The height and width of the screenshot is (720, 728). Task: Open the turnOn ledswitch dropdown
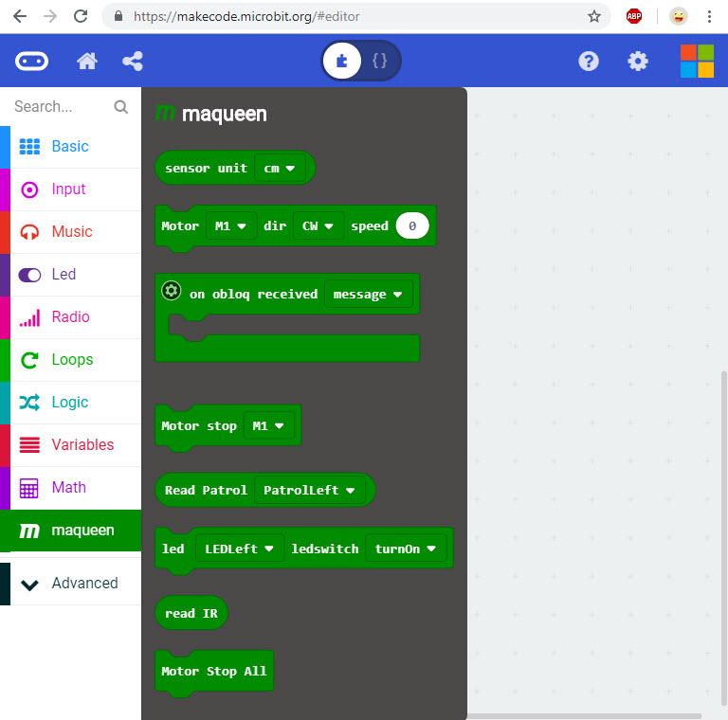(x=405, y=549)
